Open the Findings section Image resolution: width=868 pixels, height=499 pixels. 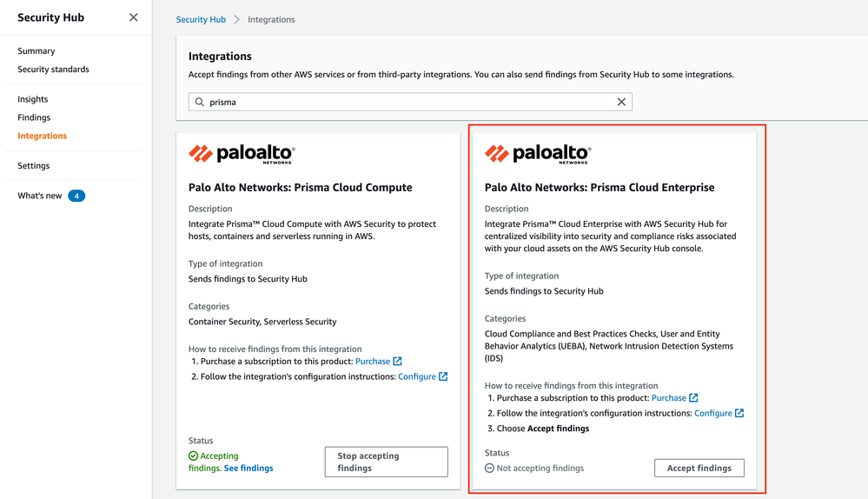[x=34, y=117]
